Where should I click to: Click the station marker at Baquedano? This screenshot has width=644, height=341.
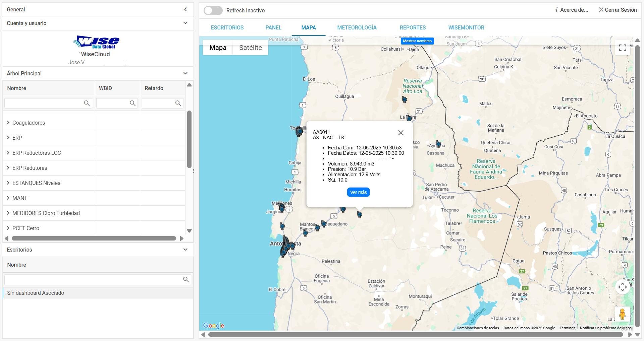click(324, 223)
